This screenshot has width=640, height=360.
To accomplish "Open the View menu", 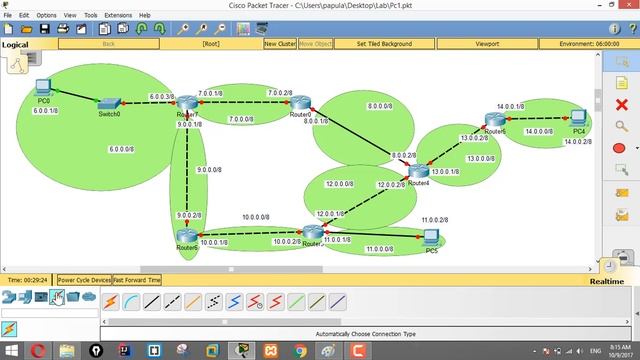I will 70,15.
